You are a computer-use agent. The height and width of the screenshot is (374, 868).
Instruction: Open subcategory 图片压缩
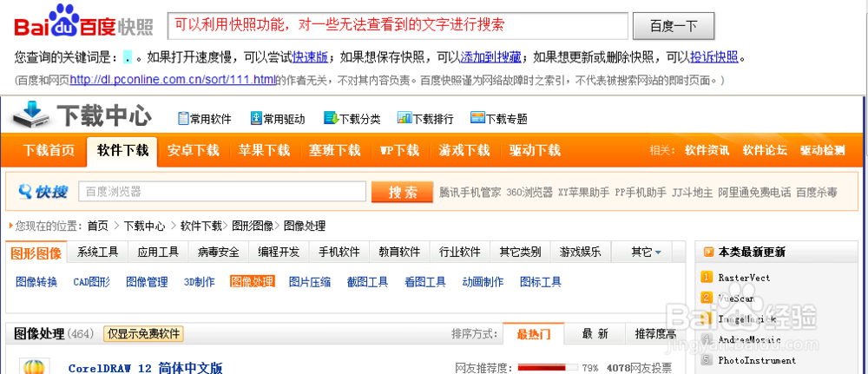(x=310, y=282)
